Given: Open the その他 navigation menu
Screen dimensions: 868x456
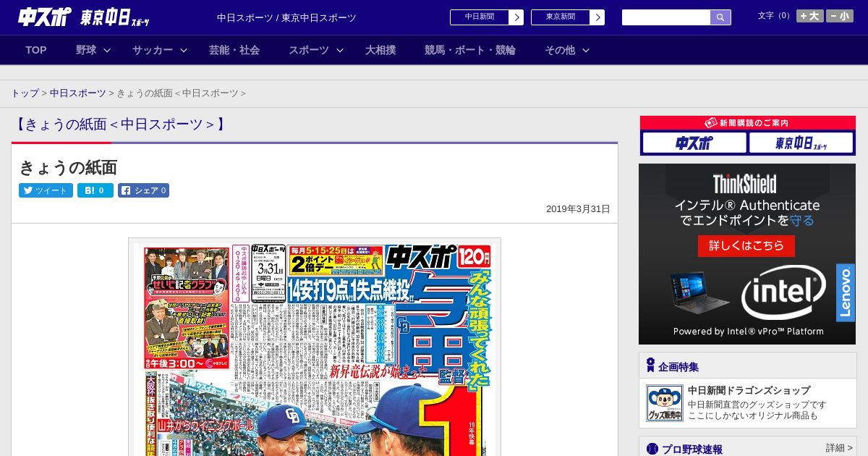Looking at the screenshot, I should pyautogui.click(x=560, y=50).
